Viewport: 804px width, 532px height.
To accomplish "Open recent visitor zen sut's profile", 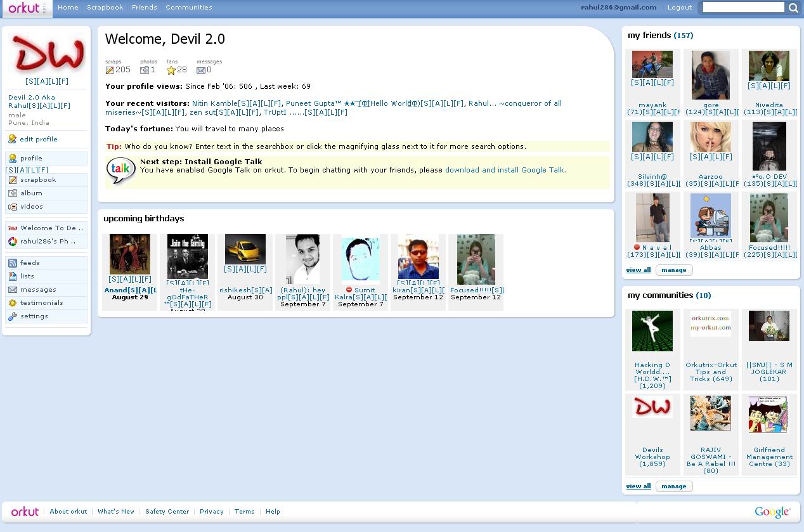I will [x=224, y=112].
